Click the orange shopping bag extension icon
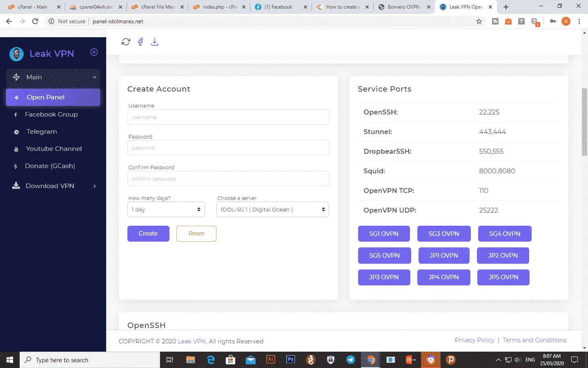The height and width of the screenshot is (368, 588). coord(508,21)
